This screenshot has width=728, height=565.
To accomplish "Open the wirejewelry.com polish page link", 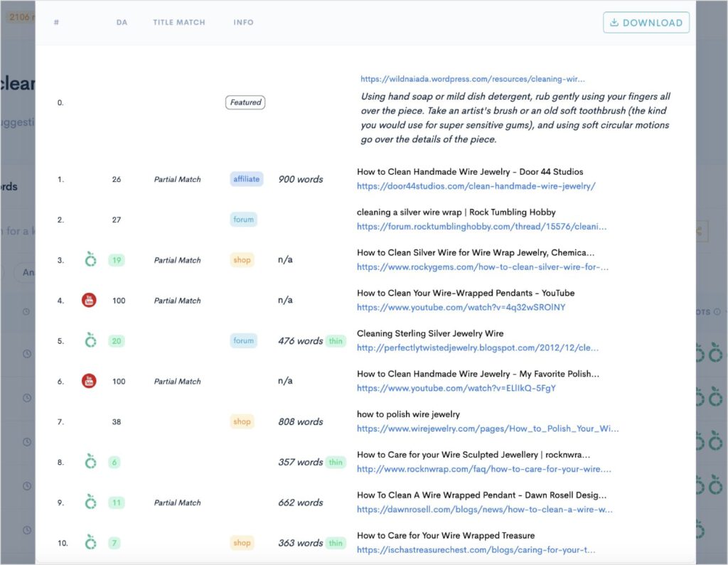I will point(488,429).
